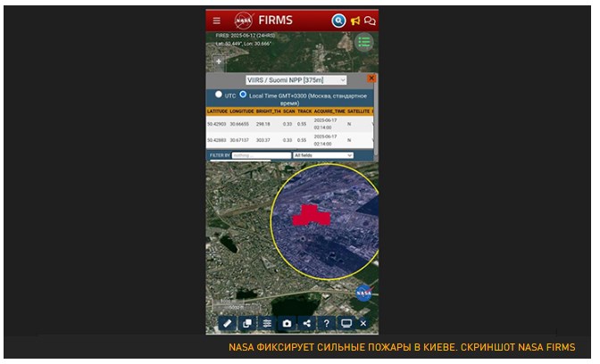Close the bottom toolbar with X

(363, 324)
